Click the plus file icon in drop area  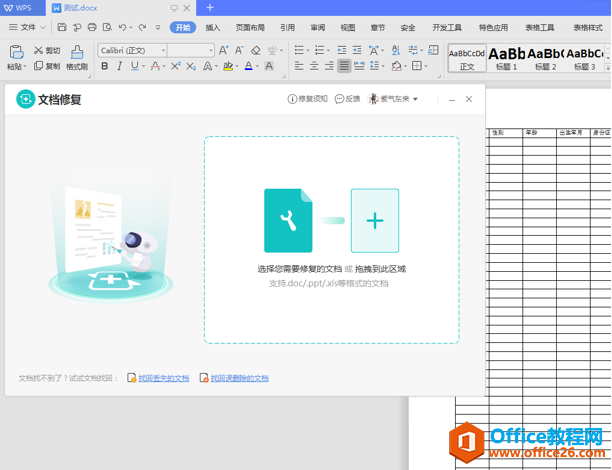click(375, 221)
